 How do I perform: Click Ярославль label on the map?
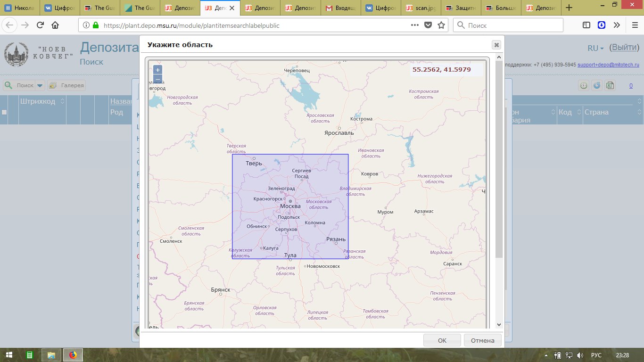click(x=339, y=133)
